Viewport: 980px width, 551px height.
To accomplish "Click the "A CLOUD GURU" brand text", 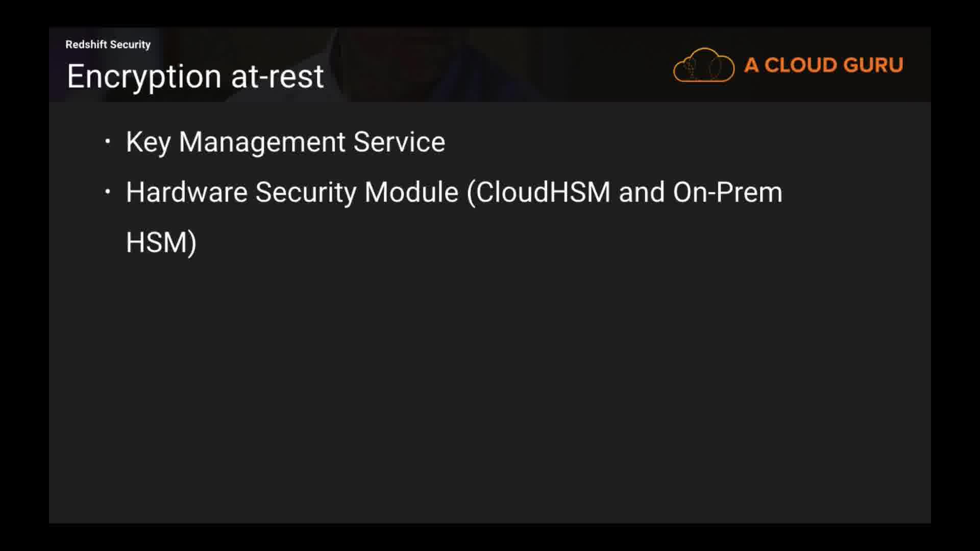I will (823, 65).
